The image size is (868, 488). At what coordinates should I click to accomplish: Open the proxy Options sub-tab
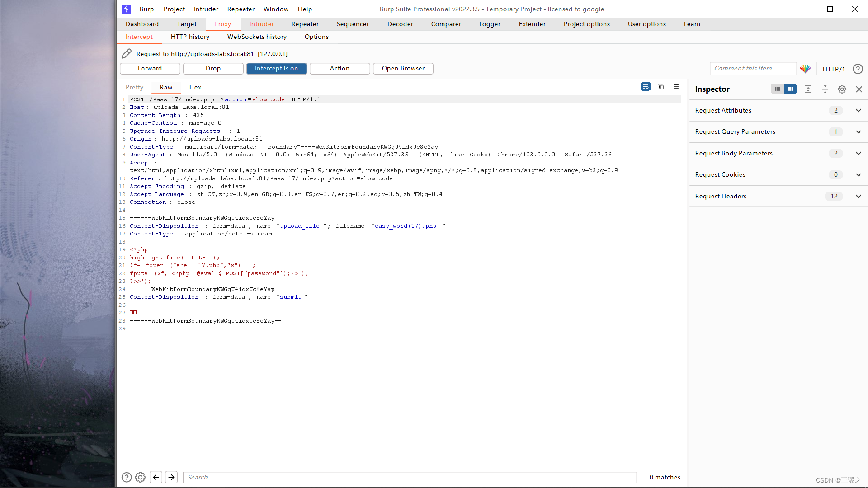point(316,37)
